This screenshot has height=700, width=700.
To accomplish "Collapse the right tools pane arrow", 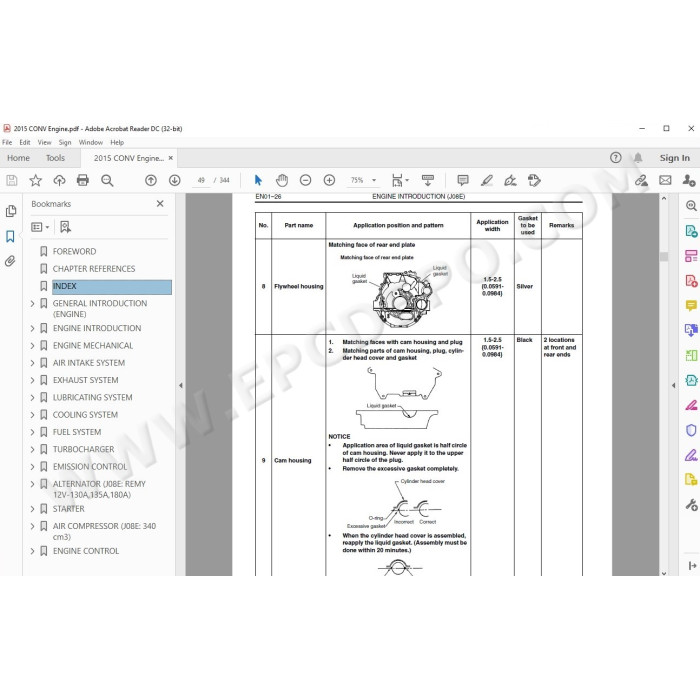I will point(674,385).
